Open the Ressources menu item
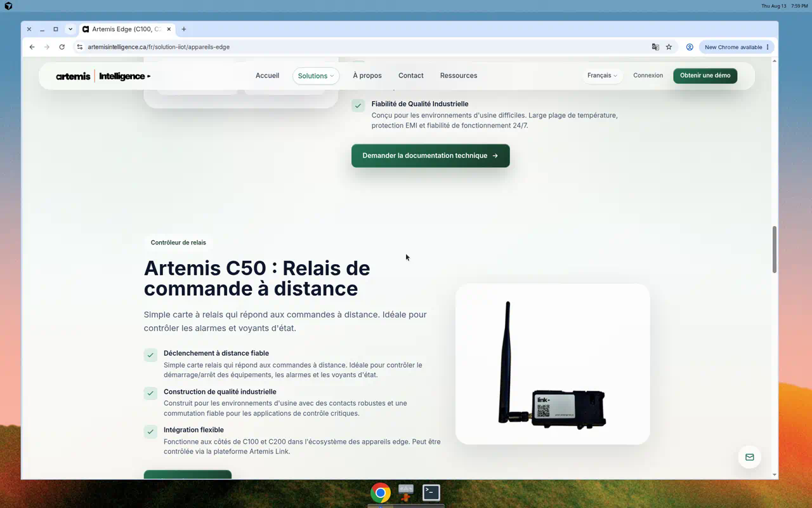Image resolution: width=812 pixels, height=508 pixels. tap(459, 76)
